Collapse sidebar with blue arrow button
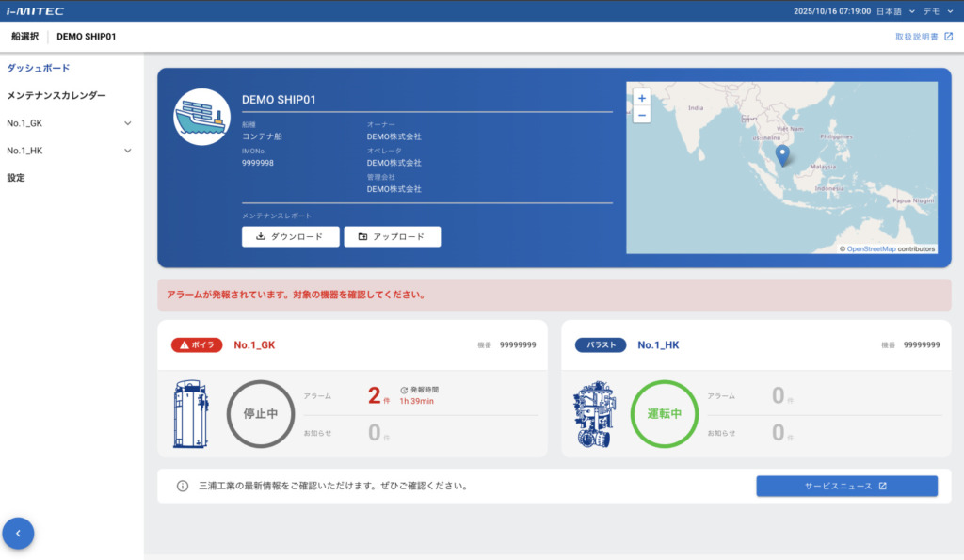The image size is (964, 560). (18, 534)
